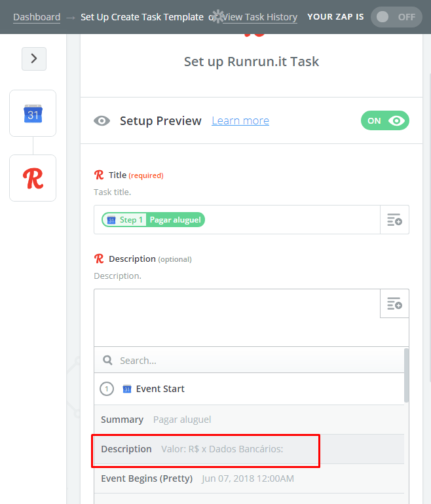Disable the Setup Preview ON toggle
This screenshot has height=504, width=431.
[x=384, y=120]
